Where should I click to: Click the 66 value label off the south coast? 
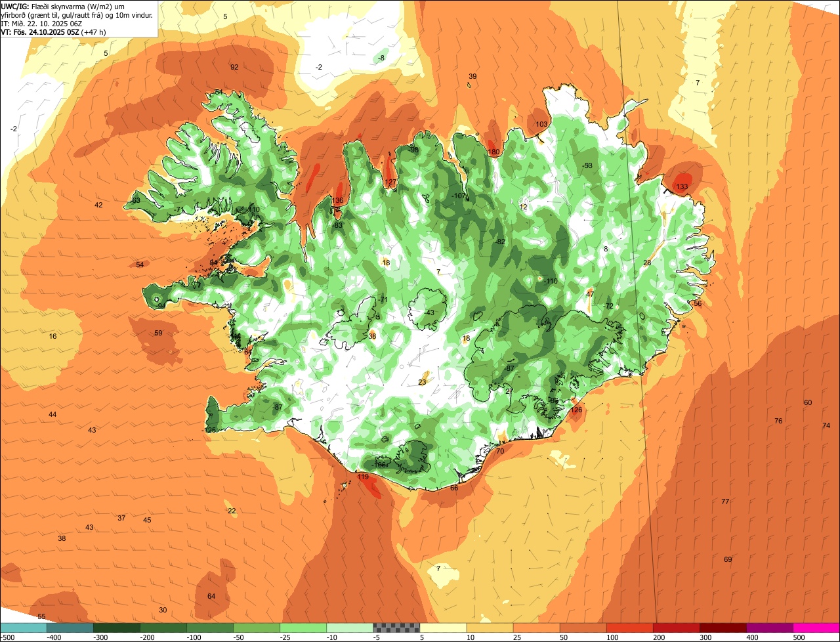[454, 488]
